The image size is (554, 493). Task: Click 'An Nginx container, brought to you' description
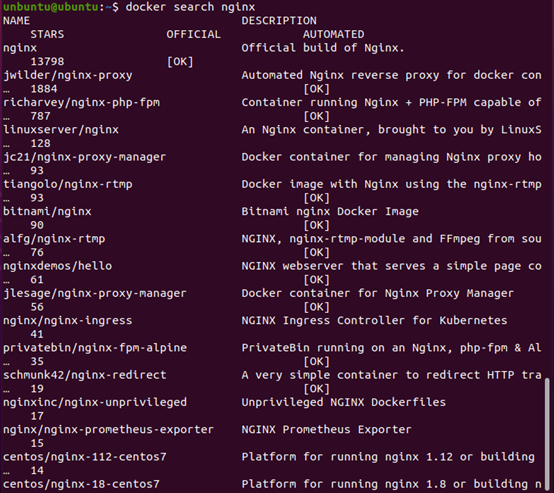coord(357,130)
